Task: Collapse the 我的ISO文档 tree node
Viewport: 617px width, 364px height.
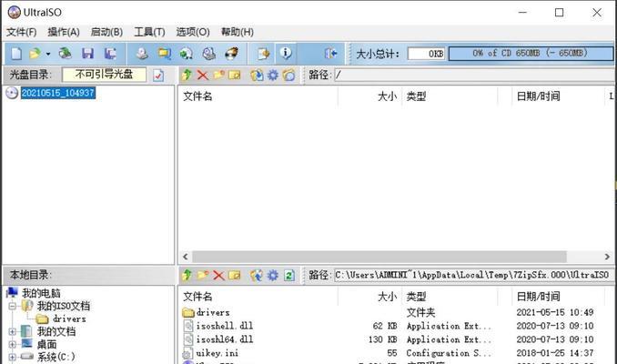Action: 12,306
